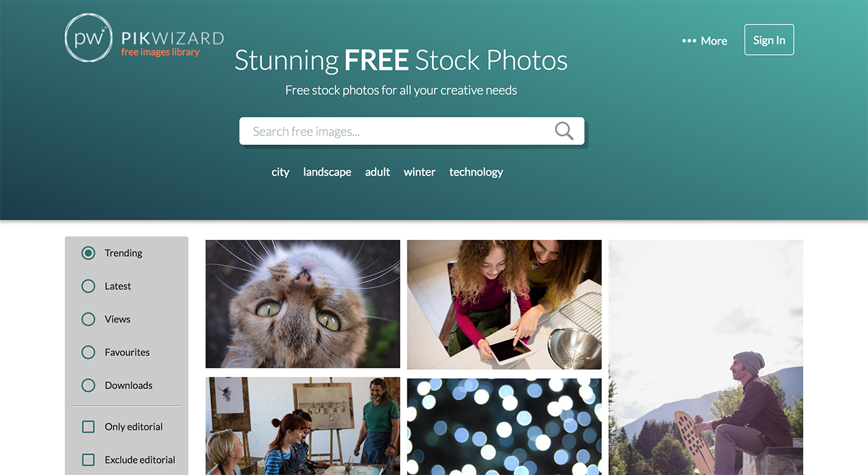Screen dimensions: 868x475
Task: Click the magnifying glass search icon
Action: (564, 131)
